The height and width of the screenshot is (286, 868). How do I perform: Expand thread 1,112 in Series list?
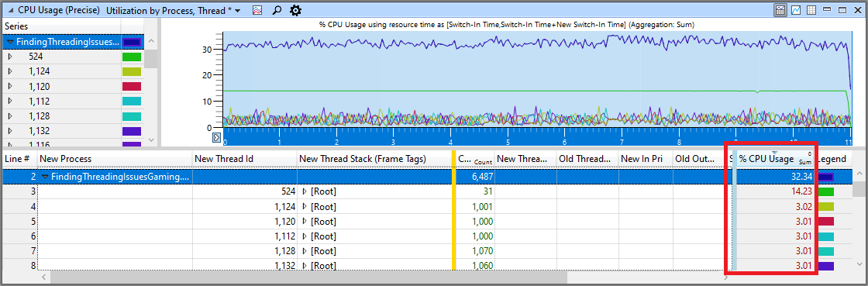coord(10,102)
